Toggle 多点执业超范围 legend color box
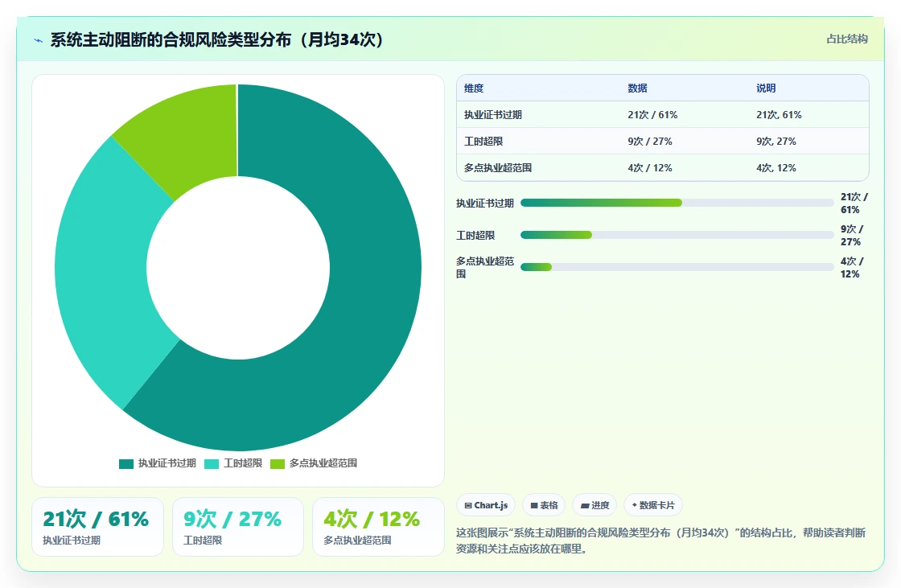The image size is (901, 588). point(278,464)
